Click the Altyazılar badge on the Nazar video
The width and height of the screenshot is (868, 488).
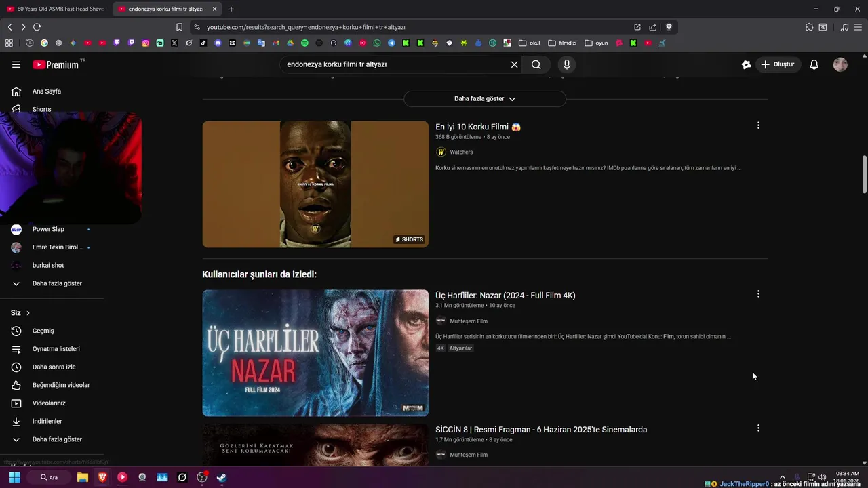pyautogui.click(x=460, y=348)
